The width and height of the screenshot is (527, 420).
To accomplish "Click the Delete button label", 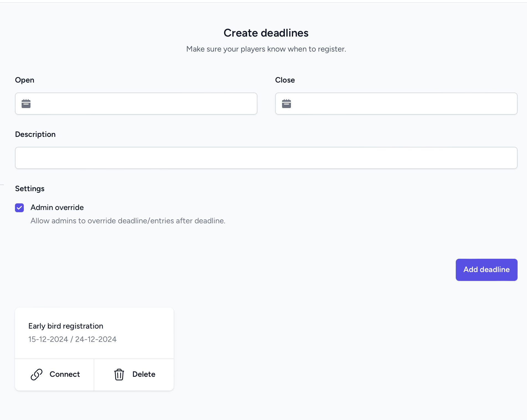I will pos(144,374).
